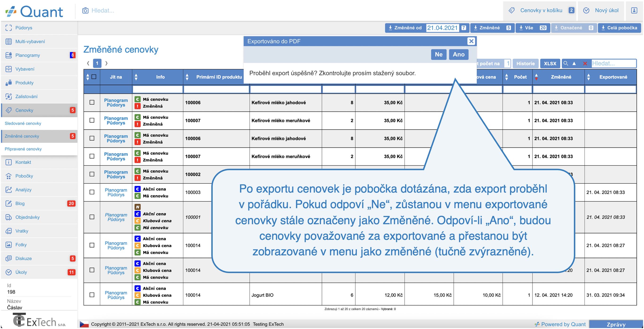Click the Blog pencil icon
The height and width of the screenshot is (329, 644).
(9, 203)
